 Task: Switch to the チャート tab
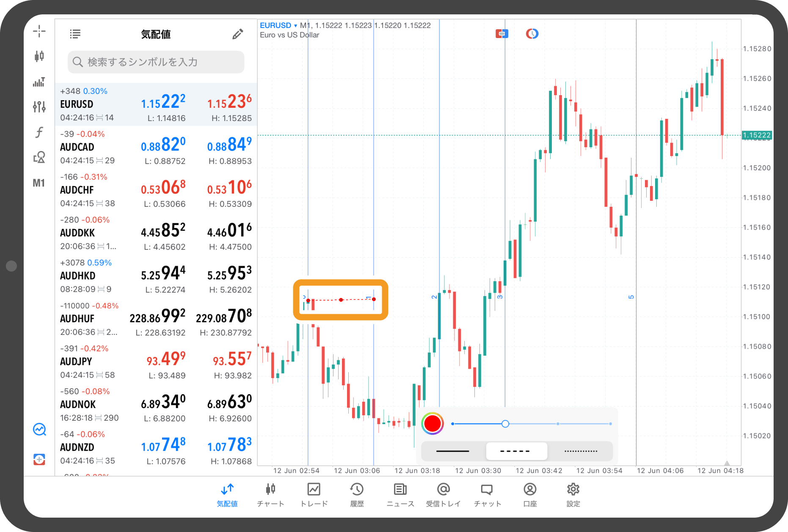click(x=270, y=494)
